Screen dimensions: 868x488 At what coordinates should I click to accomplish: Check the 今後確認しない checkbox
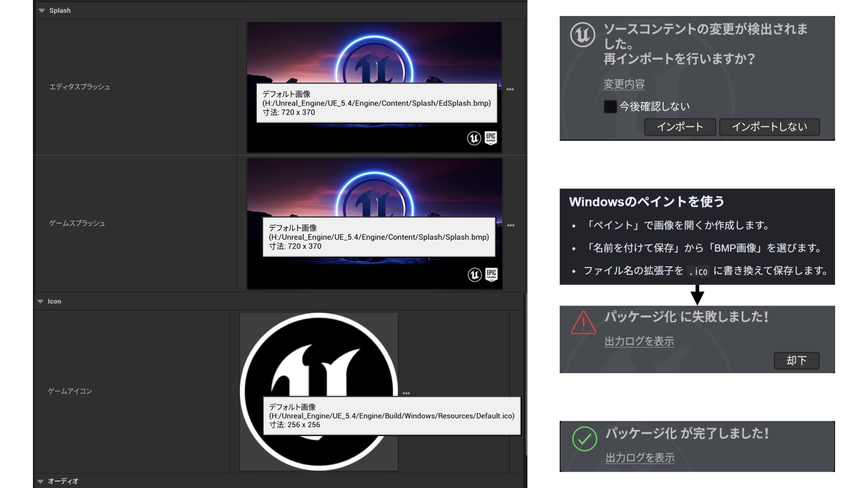[610, 107]
